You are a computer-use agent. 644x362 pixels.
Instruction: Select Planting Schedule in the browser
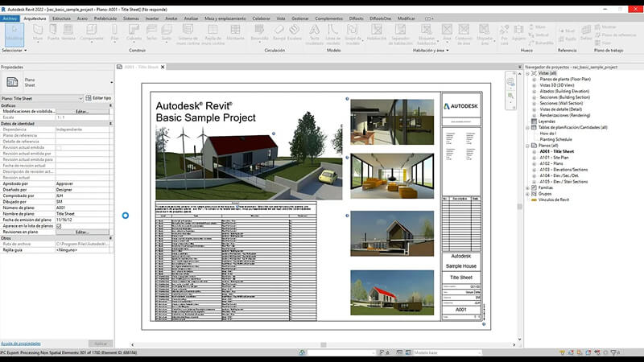[555, 139]
